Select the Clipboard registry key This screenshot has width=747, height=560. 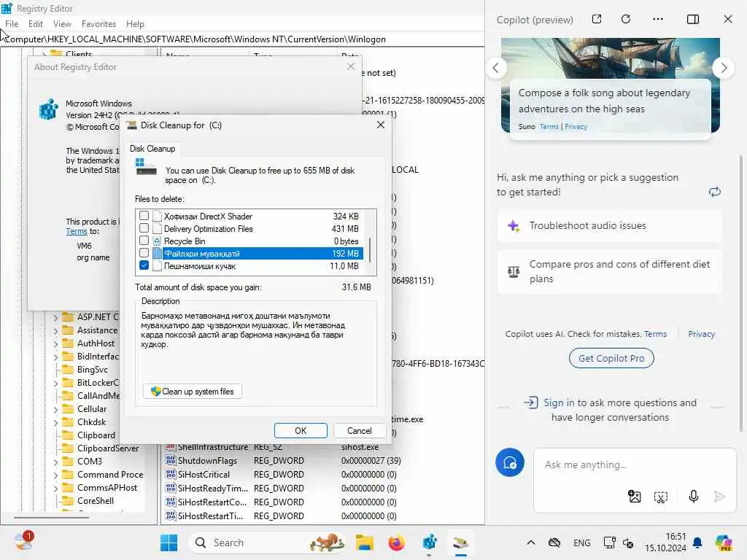click(96, 435)
